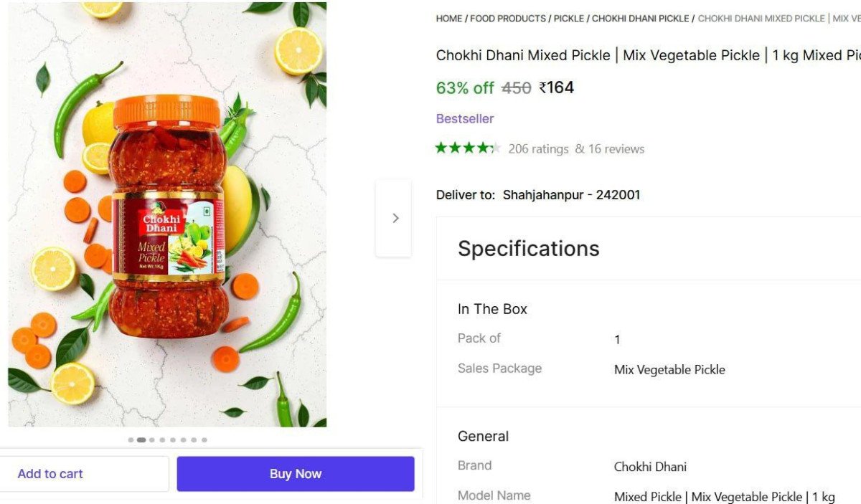
Task: Open the 206 ratings link
Action: tap(538, 149)
